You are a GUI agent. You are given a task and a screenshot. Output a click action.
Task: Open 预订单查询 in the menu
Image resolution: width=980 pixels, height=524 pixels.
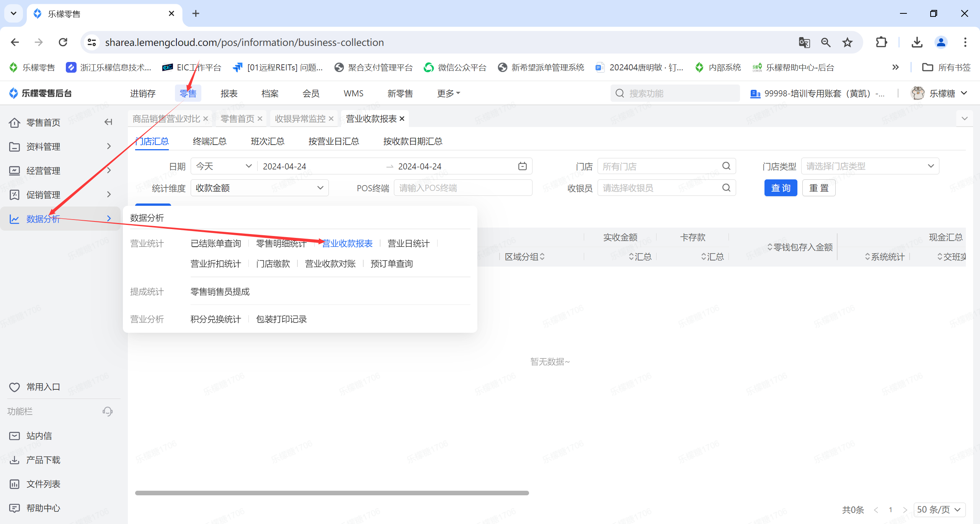pos(392,264)
